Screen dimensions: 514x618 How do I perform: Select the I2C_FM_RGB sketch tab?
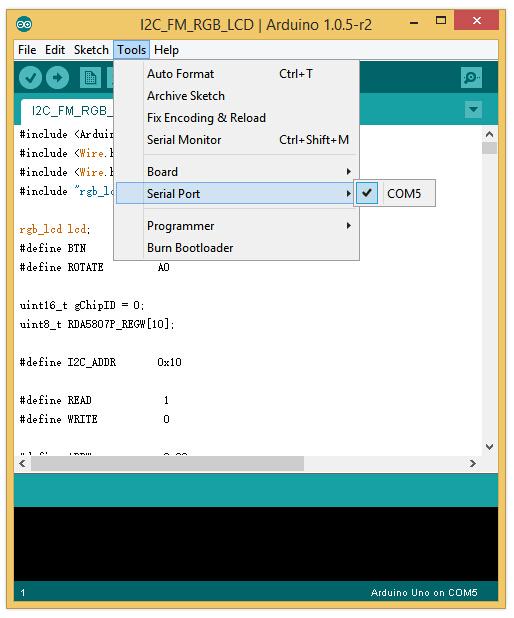tap(67, 112)
